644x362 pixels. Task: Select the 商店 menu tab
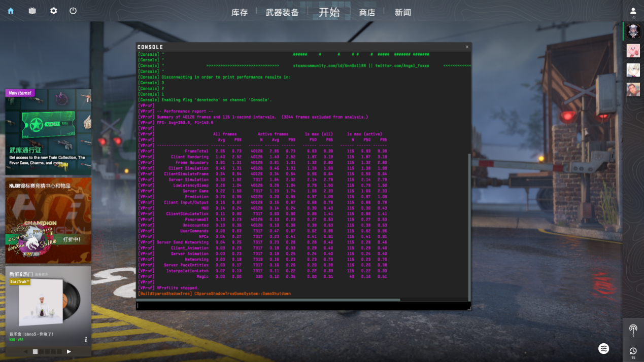[367, 12]
